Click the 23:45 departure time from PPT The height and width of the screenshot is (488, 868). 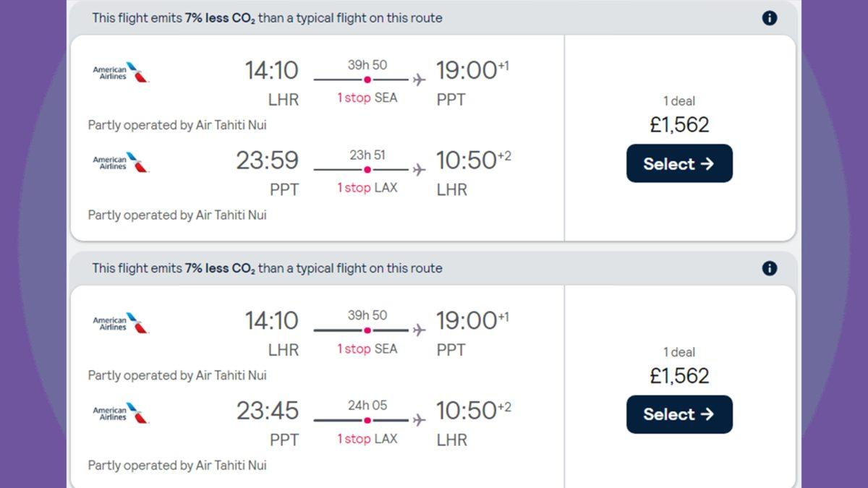[267, 411]
